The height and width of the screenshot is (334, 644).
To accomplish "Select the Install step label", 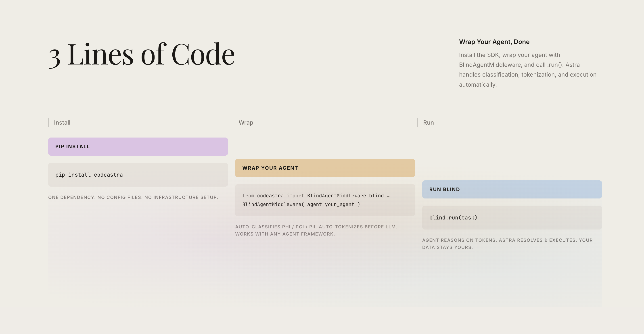I will point(62,123).
